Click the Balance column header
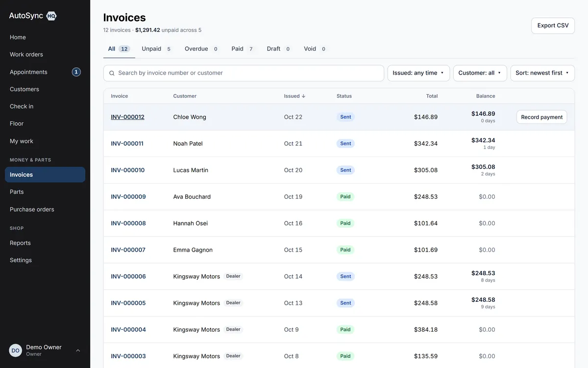Screen dimensions: 588x368 (x=486, y=96)
